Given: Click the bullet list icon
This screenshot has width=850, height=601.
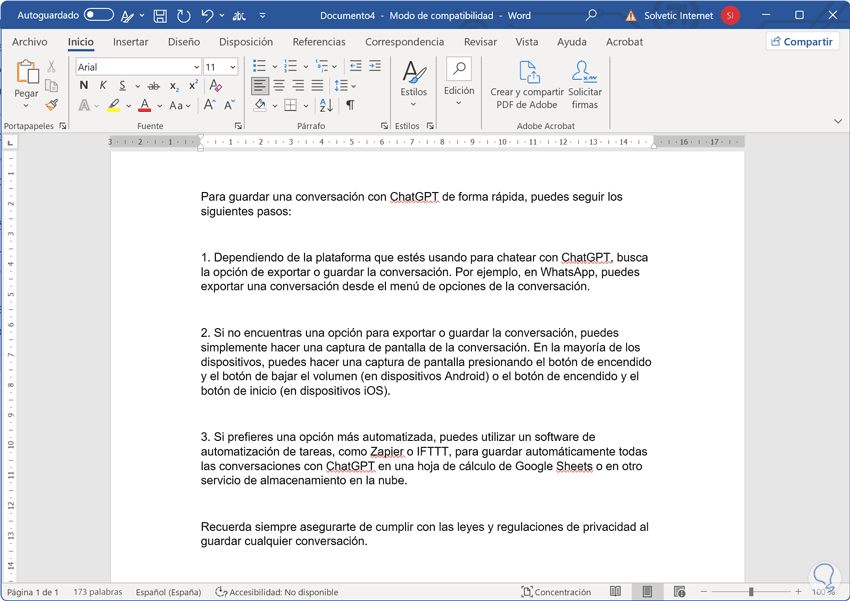Looking at the screenshot, I should click(x=259, y=66).
